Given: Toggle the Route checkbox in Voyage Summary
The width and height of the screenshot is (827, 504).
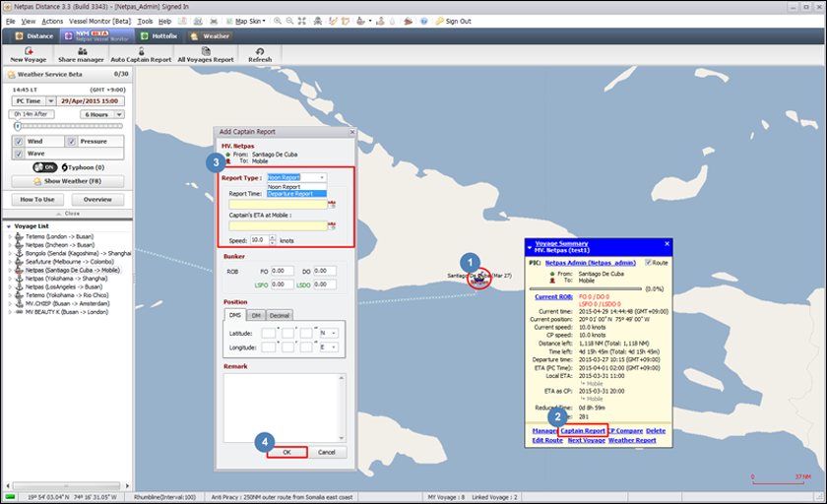Looking at the screenshot, I should [648, 263].
